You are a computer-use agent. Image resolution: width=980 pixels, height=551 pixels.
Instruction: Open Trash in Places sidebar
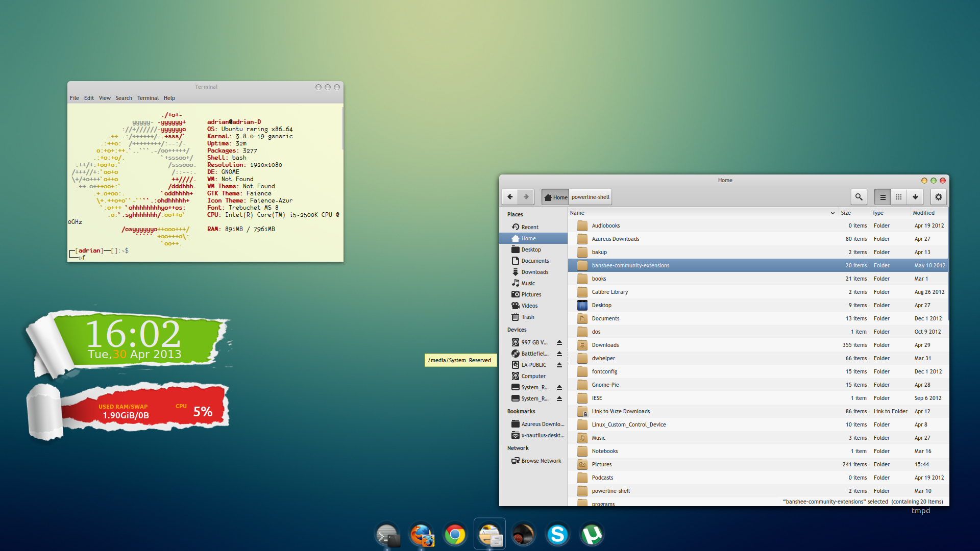click(x=533, y=317)
